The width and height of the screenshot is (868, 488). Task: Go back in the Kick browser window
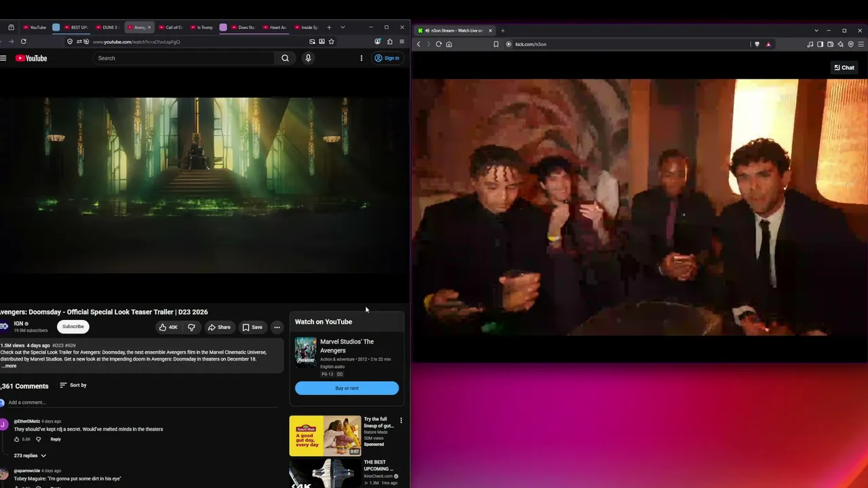418,44
